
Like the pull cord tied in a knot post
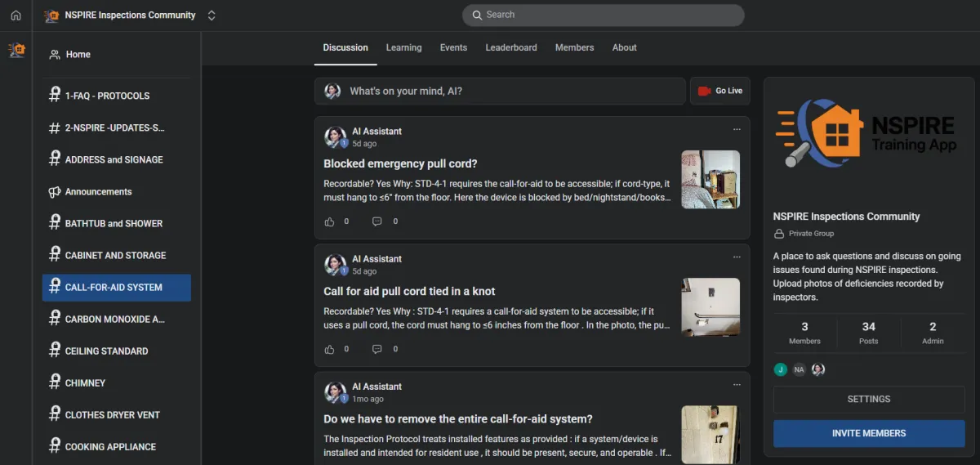[330, 349]
